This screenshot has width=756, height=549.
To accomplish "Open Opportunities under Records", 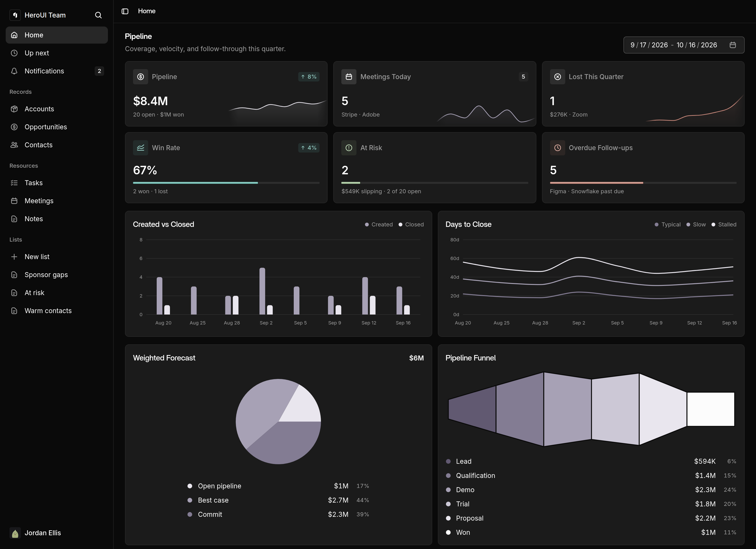I will tap(57, 127).
